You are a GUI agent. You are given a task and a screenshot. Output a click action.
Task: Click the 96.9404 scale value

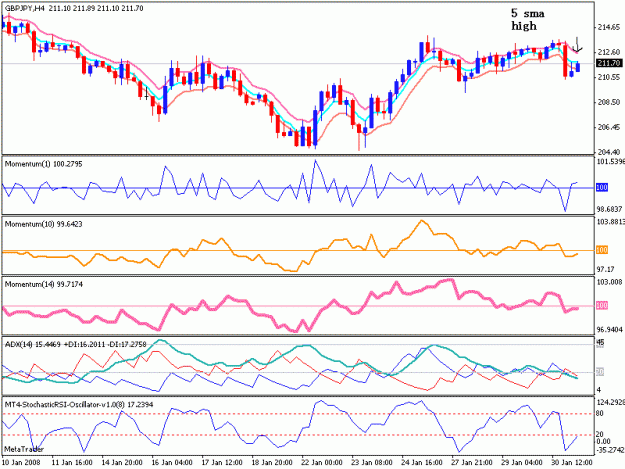point(610,330)
